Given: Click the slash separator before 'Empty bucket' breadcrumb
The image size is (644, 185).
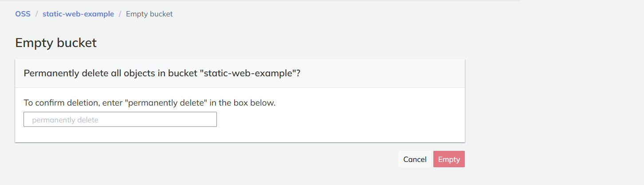Looking at the screenshot, I should coord(120,14).
